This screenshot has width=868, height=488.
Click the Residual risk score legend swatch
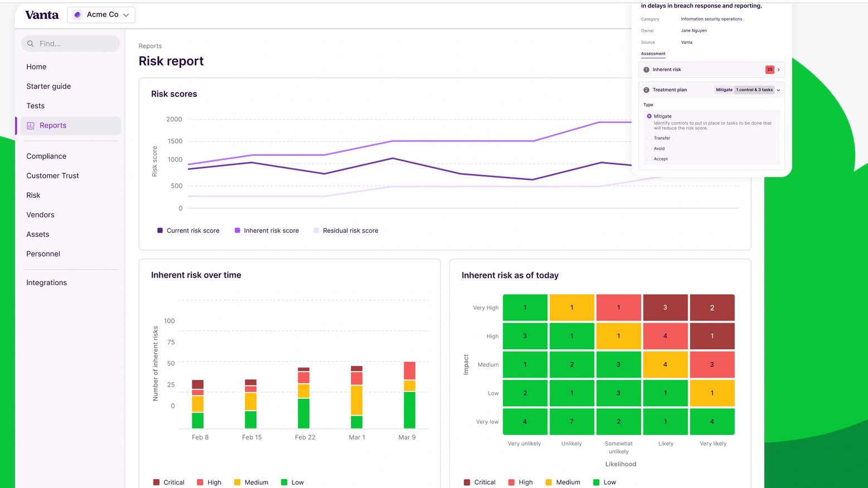click(x=317, y=231)
